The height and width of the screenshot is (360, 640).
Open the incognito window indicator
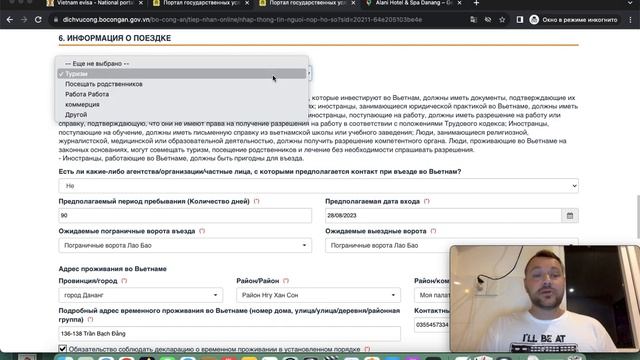point(574,20)
